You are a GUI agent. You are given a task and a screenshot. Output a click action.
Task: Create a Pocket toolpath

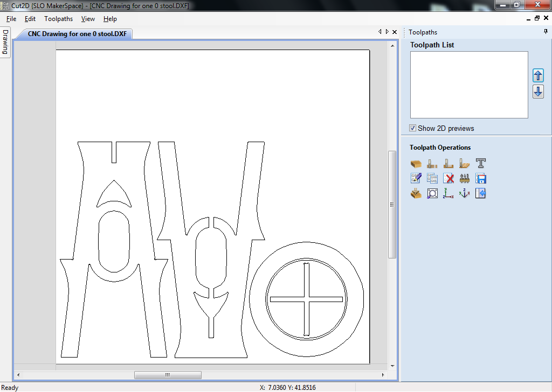tap(448, 163)
